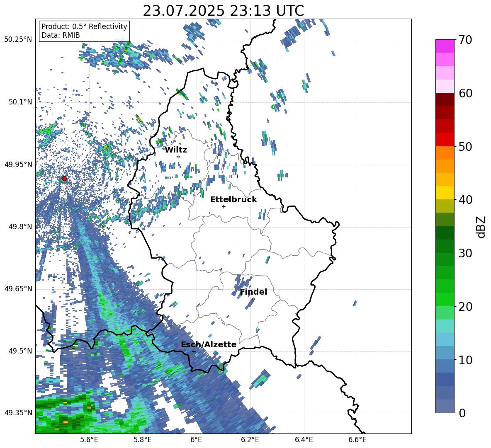Click the 20 tick on the colorbar
Image resolution: width=491 pixels, height=448 pixels.
[x=465, y=306]
